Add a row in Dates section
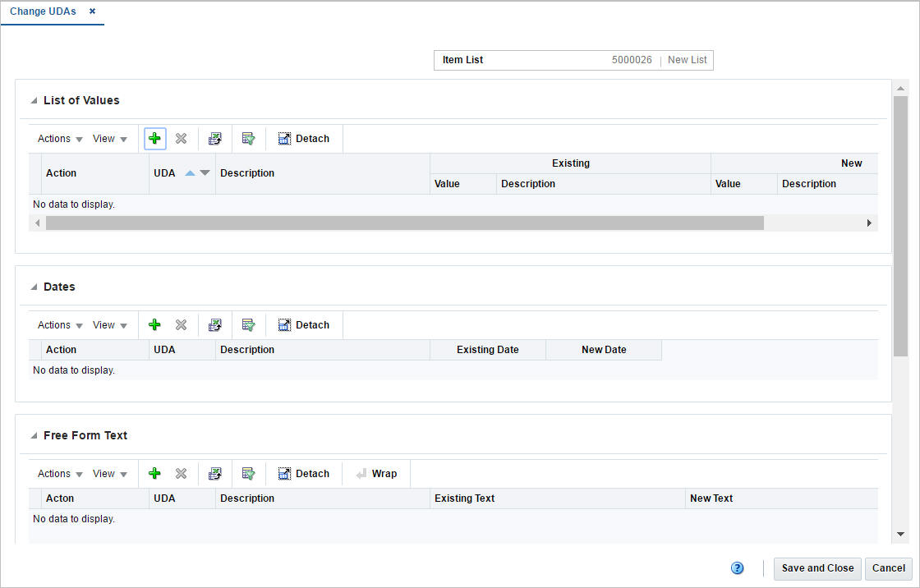 click(155, 325)
